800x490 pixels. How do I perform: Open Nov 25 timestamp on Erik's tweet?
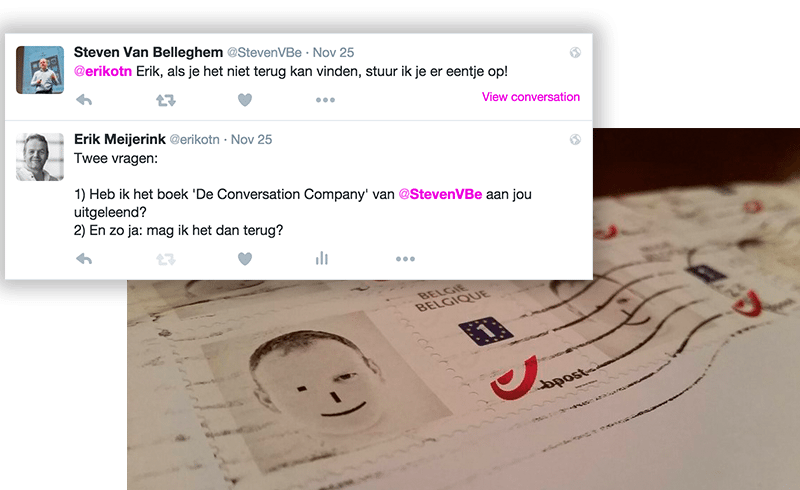coord(252,139)
